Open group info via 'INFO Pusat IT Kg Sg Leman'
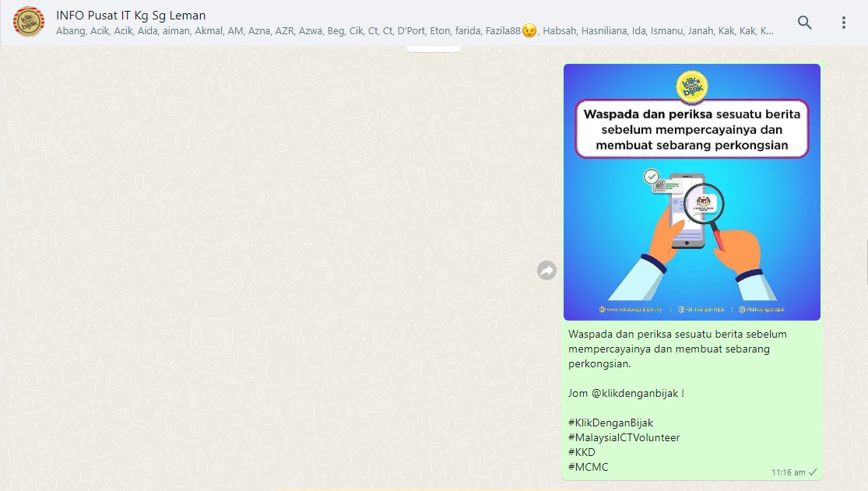 tap(131, 15)
